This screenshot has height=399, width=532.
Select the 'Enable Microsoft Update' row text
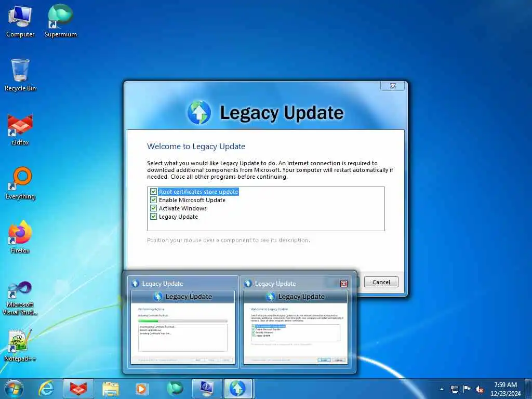coord(192,200)
